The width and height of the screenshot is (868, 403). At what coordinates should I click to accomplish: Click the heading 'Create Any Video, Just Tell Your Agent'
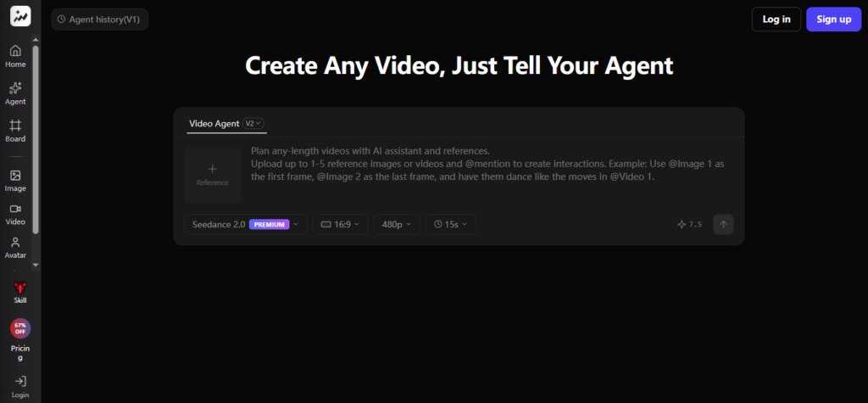coord(459,65)
